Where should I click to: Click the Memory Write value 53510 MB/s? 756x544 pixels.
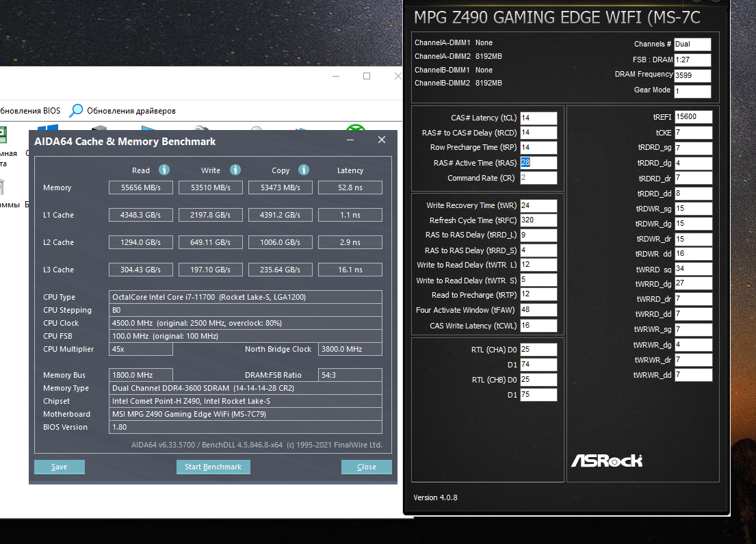click(x=211, y=187)
